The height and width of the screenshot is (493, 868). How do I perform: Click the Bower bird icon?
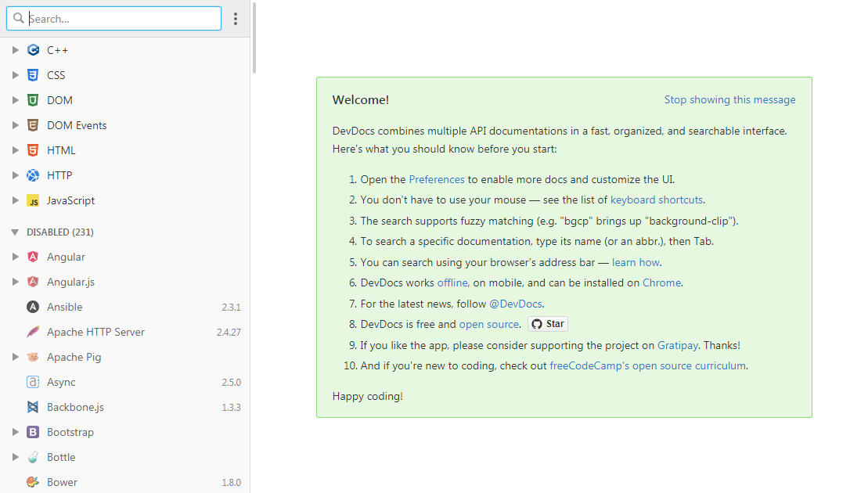[33, 482]
